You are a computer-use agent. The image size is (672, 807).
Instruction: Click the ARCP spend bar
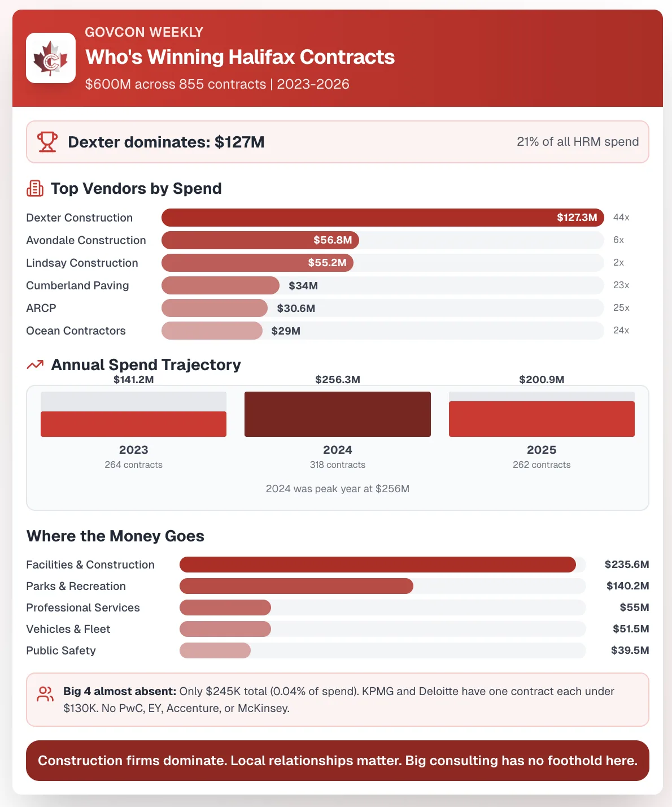(x=215, y=308)
